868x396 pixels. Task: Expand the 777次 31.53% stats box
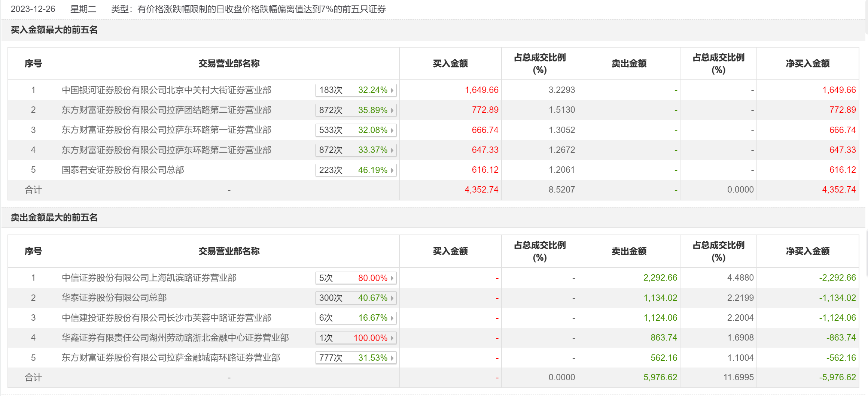pos(356,358)
